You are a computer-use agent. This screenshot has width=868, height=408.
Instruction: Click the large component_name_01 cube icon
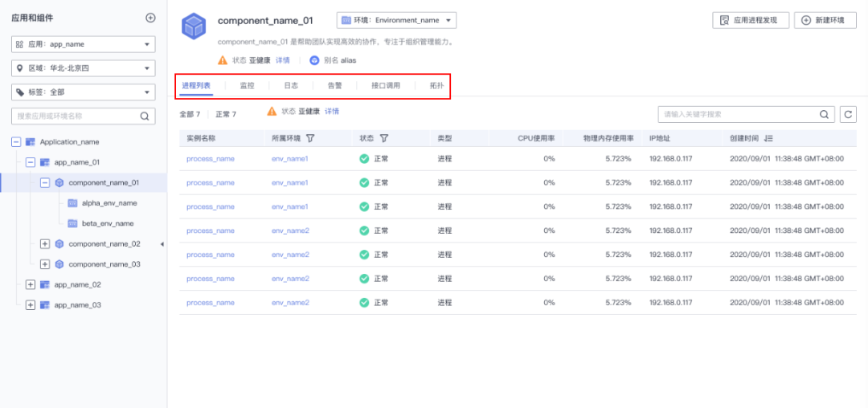coord(194,26)
